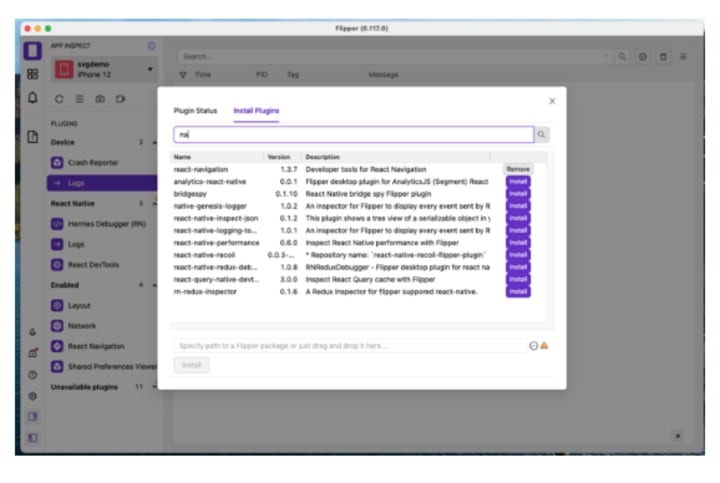
Task: Click the ellipsis circle icon beside path field
Action: pyautogui.click(x=533, y=346)
